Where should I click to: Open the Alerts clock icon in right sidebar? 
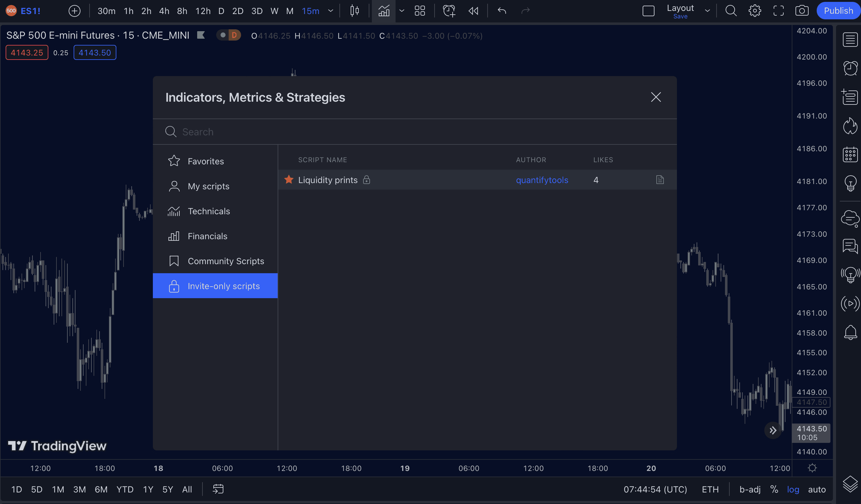pos(850,68)
